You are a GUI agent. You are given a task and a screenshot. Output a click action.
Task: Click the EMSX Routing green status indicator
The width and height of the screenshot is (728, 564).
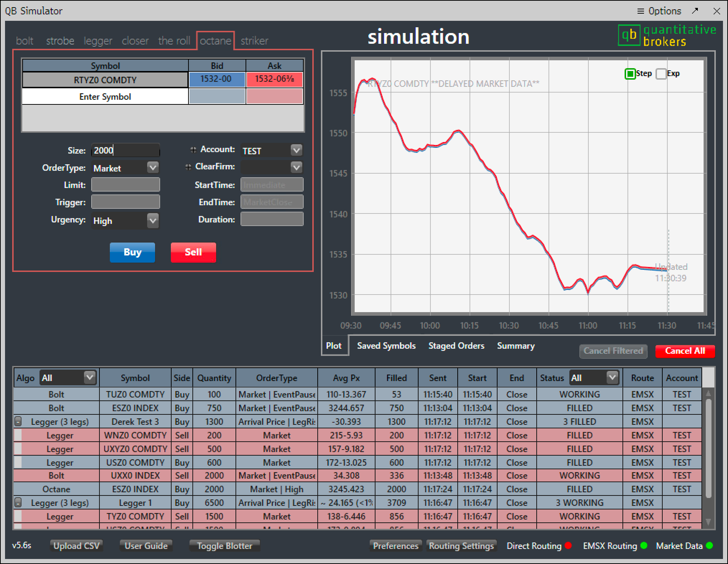pyautogui.click(x=644, y=546)
